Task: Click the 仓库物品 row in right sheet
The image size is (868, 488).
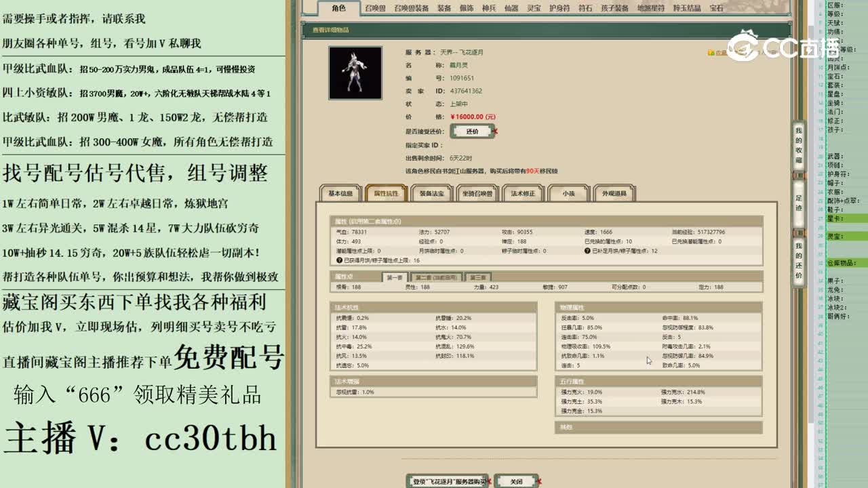Action: (847, 262)
